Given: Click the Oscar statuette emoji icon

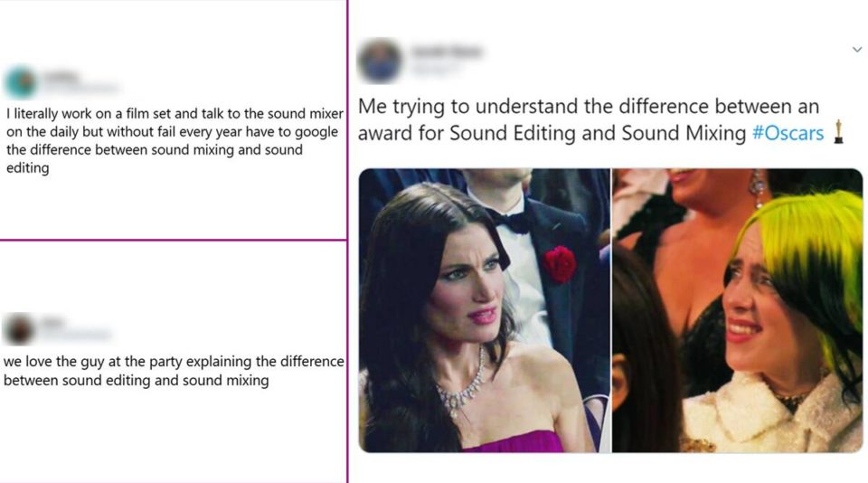Looking at the screenshot, I should tap(838, 132).
